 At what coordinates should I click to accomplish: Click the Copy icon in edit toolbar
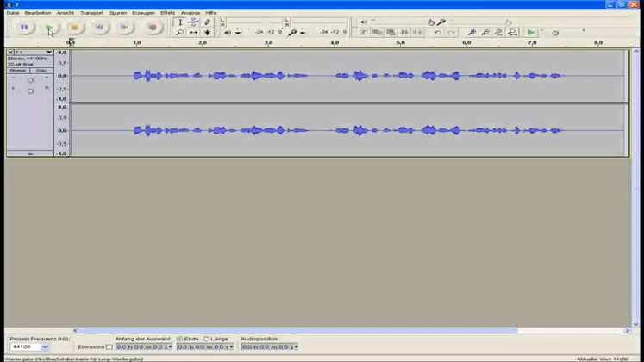377,33
